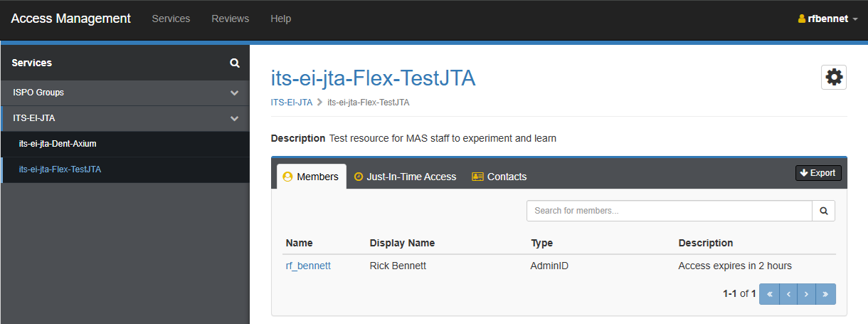This screenshot has width=868, height=324.
Task: Click the sidebar Services search icon
Action: [x=235, y=63]
